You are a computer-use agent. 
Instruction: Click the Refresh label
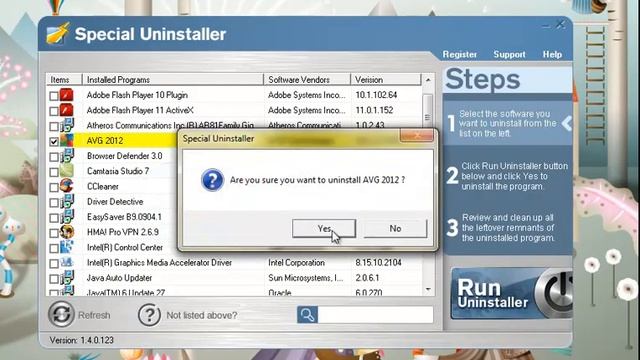pos(94,315)
